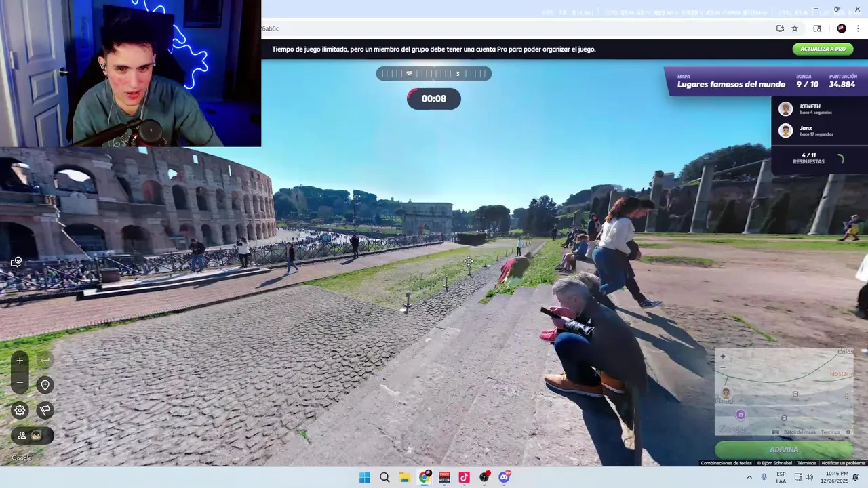
Task: Open Chrome three-dot menu
Action: (x=858, y=28)
